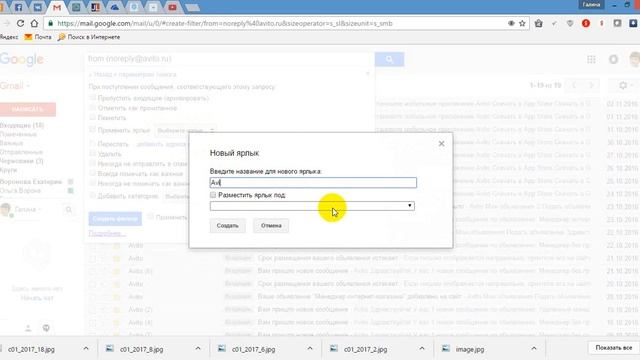Bookmark this page with the star icon

(522, 23)
